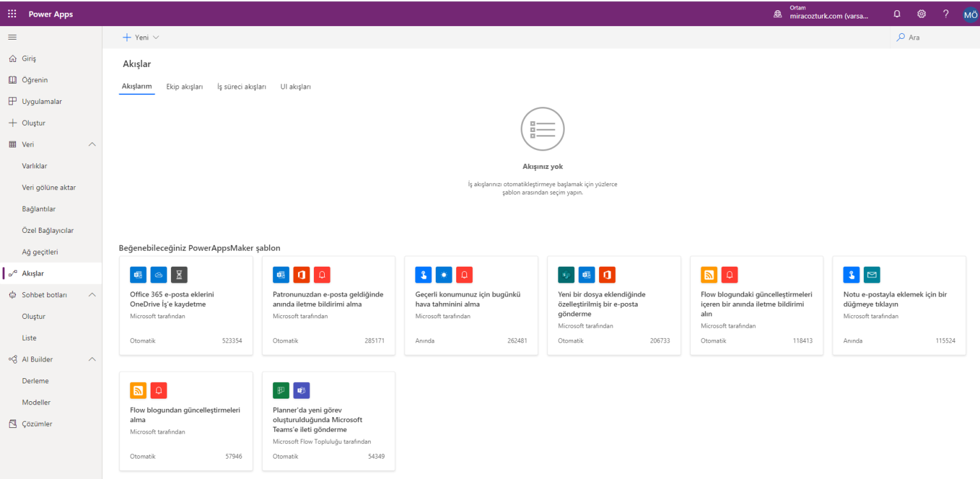Screen dimensions: 980x479
Task: Open the Yeni dropdown menu
Action: point(141,38)
